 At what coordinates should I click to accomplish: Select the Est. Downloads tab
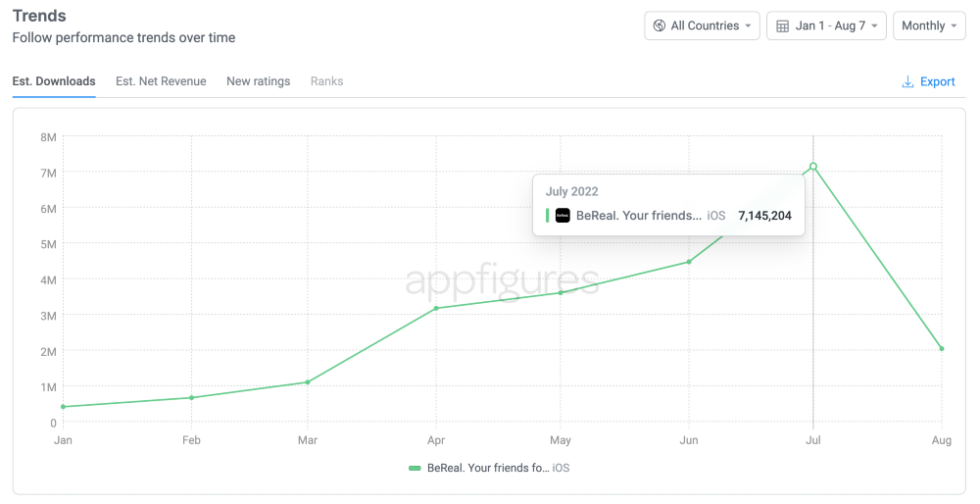point(54,81)
